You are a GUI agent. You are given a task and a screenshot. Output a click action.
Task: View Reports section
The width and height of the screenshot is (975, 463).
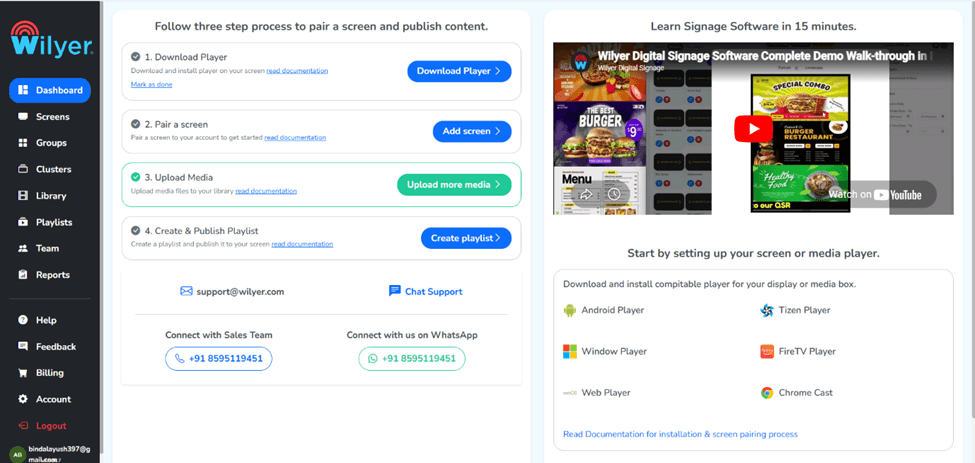coord(52,275)
